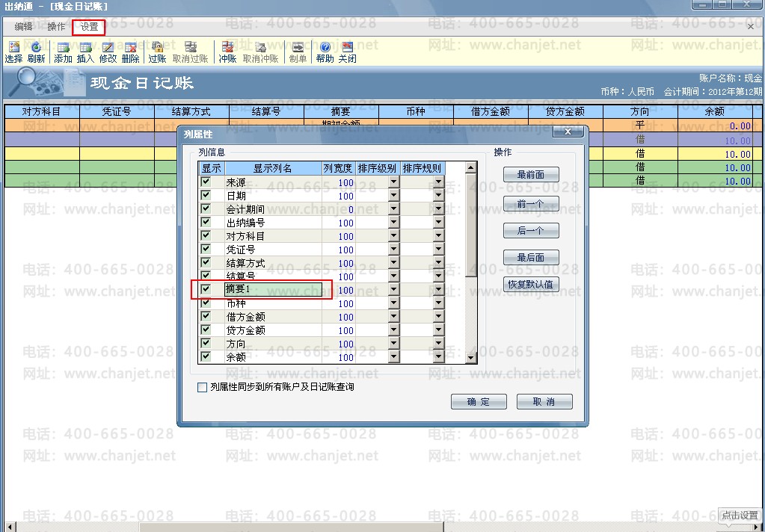Toggle display checkbox for 会计期间
Viewport: 765px width, 532px height.
[x=206, y=208]
